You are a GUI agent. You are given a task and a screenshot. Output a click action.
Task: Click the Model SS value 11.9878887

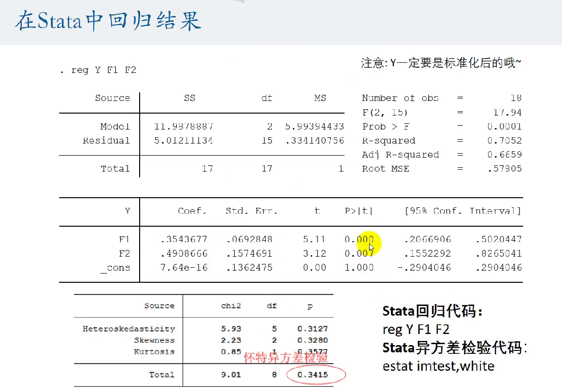coord(184,126)
